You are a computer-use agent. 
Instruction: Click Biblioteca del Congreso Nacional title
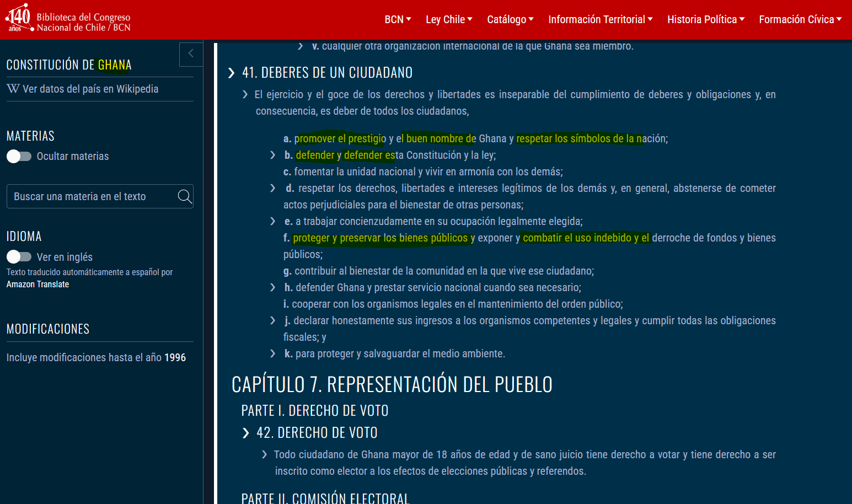[84, 22]
